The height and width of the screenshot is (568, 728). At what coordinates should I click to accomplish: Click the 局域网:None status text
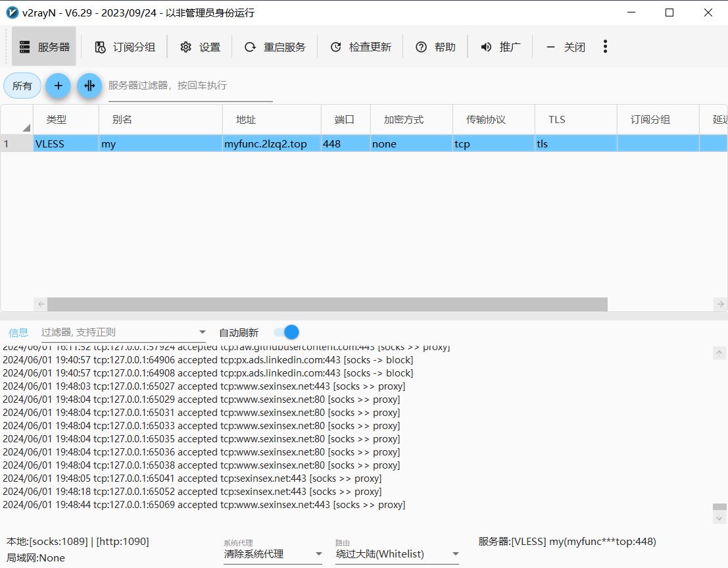click(x=36, y=557)
